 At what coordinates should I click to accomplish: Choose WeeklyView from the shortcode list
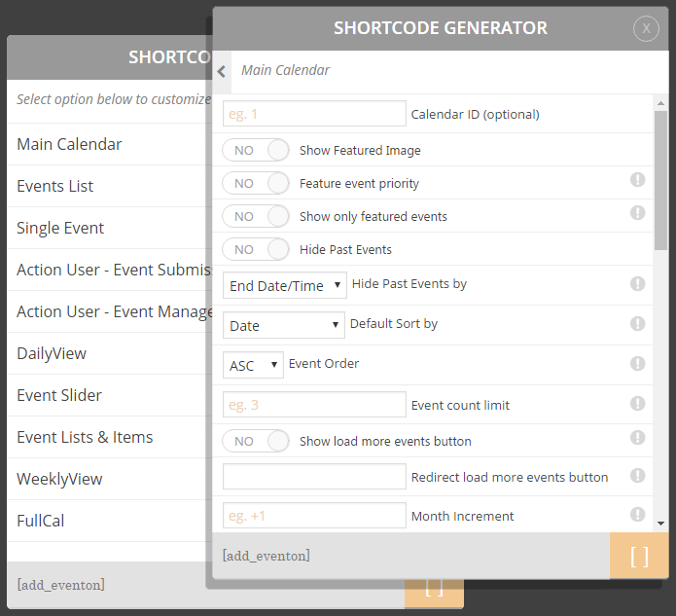point(106,479)
